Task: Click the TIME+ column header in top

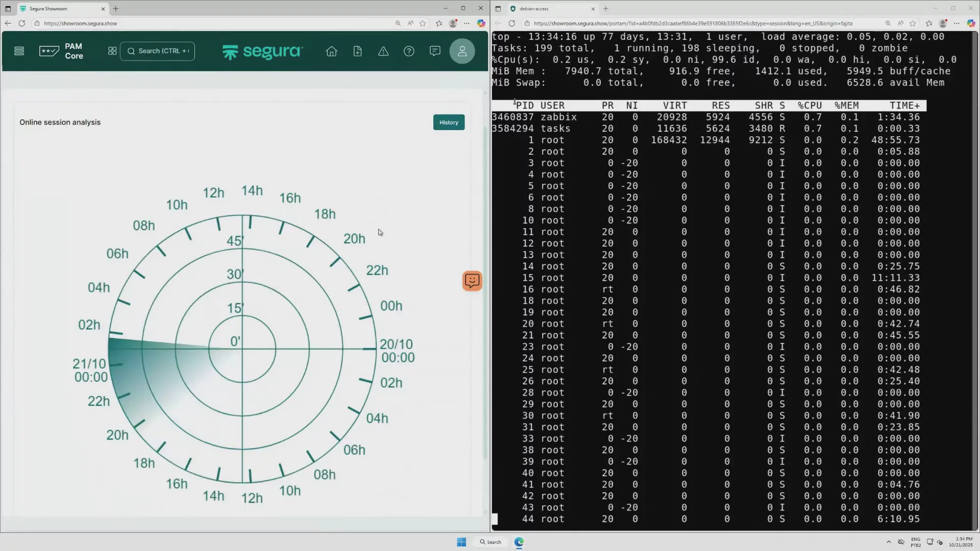Action: pos(904,106)
